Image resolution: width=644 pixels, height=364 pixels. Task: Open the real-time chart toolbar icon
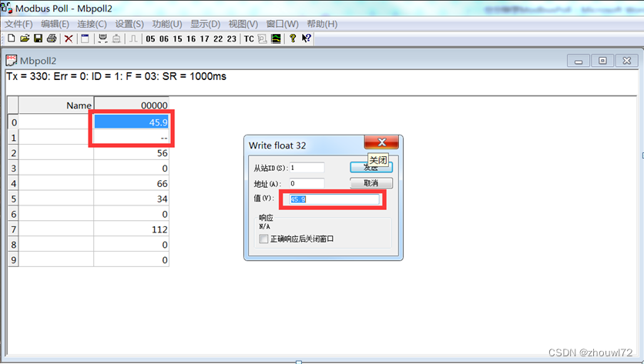(276, 38)
